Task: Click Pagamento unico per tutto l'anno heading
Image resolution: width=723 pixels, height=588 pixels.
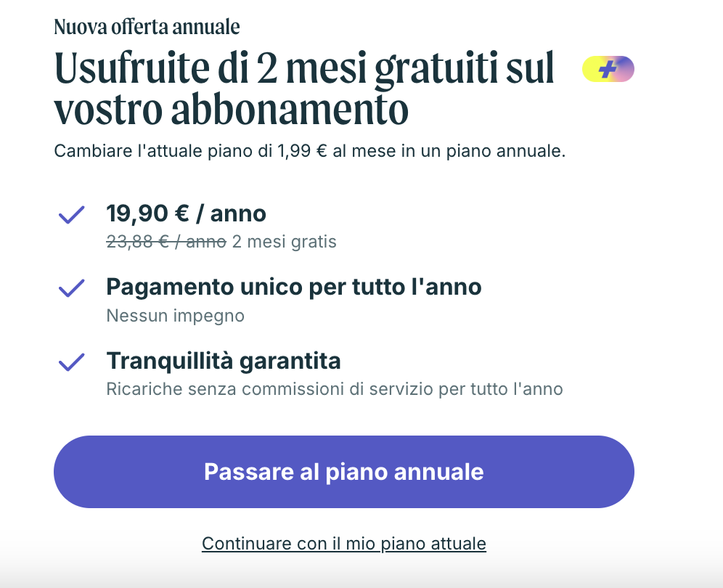Action: pos(293,287)
